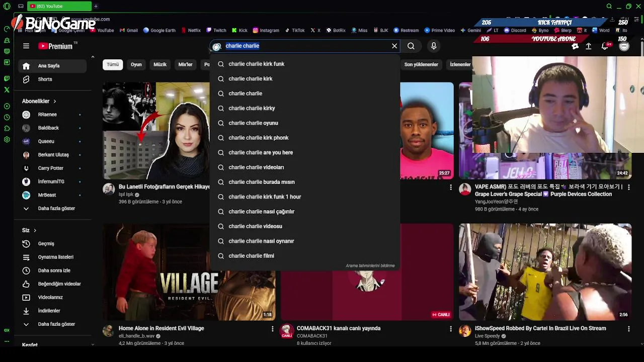Open the Prime Video bookmark
644x362 pixels.
coord(440,30)
